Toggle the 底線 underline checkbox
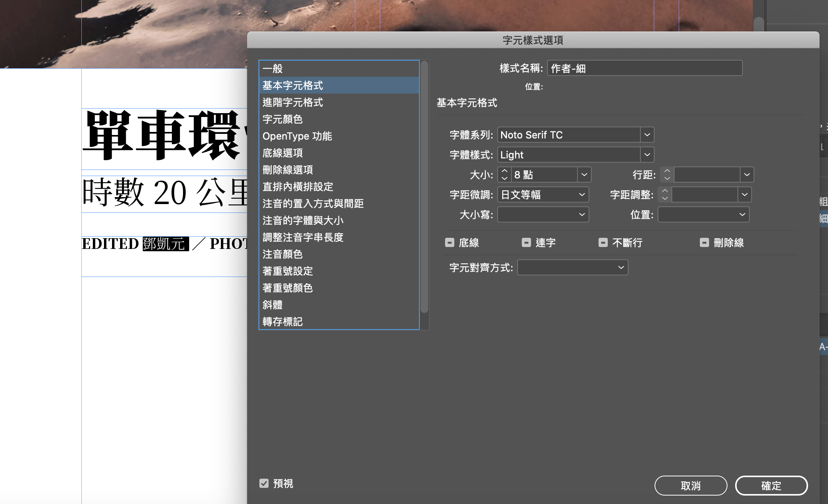The image size is (828, 504). pos(450,242)
